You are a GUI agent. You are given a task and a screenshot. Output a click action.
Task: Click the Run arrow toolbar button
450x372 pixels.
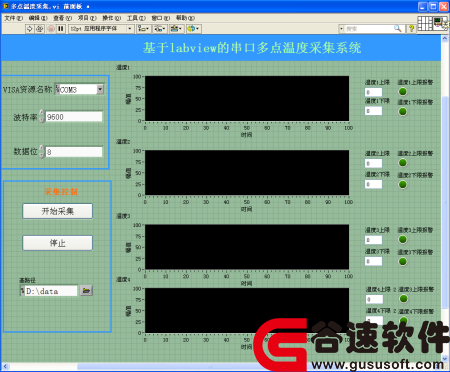[x=30, y=29]
